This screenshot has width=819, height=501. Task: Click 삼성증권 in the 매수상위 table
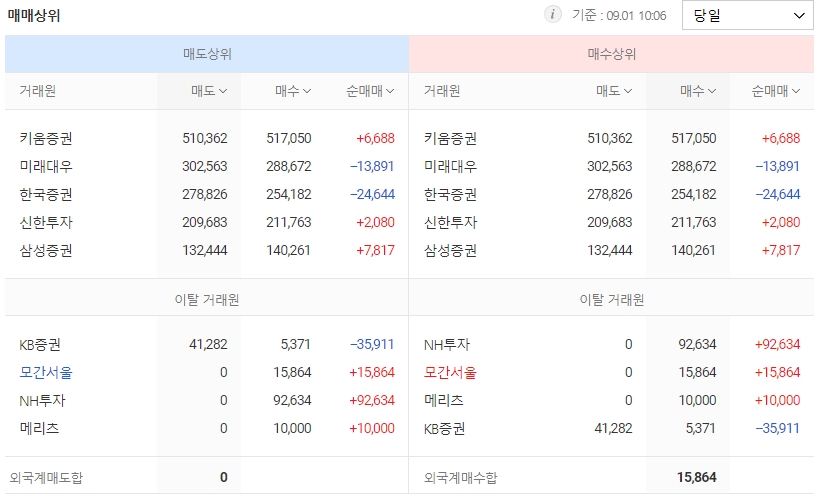[450, 251]
